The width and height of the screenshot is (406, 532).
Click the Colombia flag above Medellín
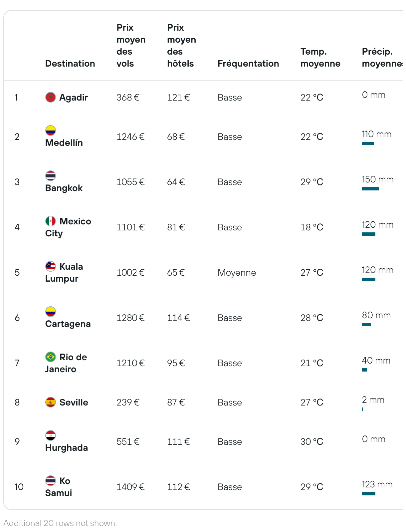[x=51, y=131]
